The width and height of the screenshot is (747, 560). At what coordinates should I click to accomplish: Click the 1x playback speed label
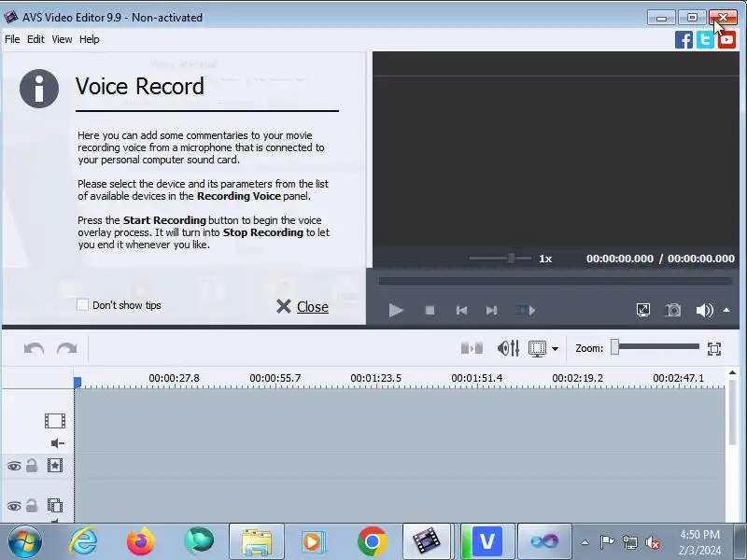[x=545, y=259]
